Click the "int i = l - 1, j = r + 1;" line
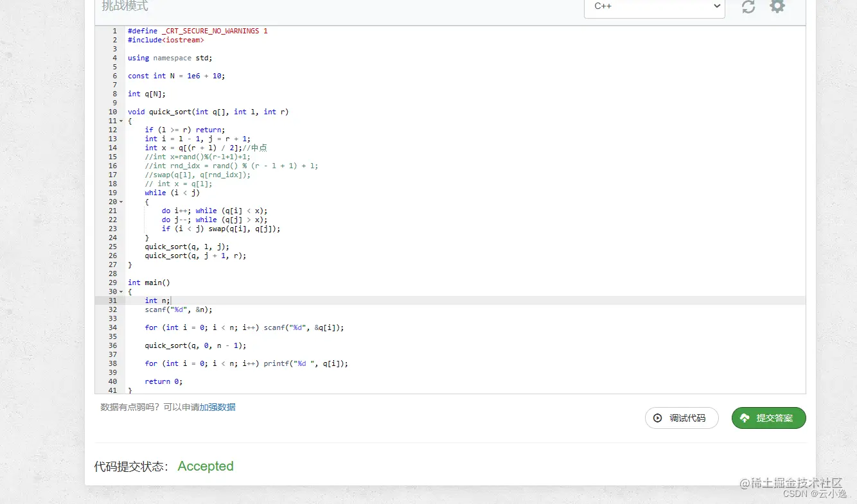 point(198,139)
